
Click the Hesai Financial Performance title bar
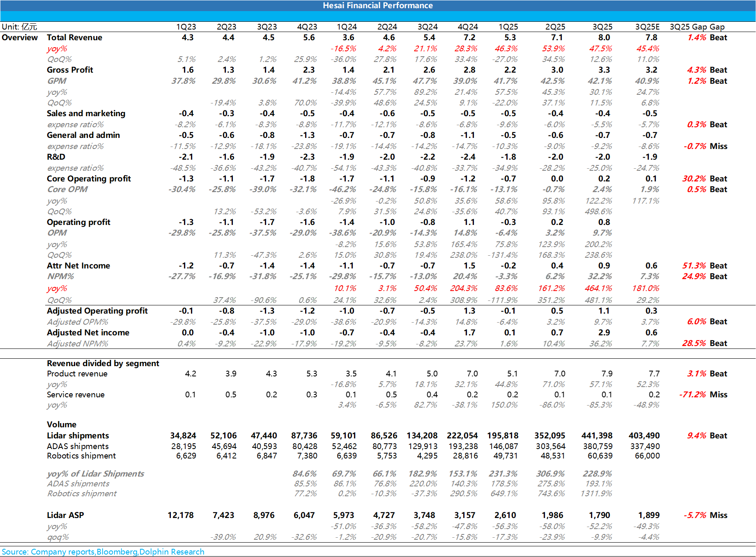click(x=378, y=5)
